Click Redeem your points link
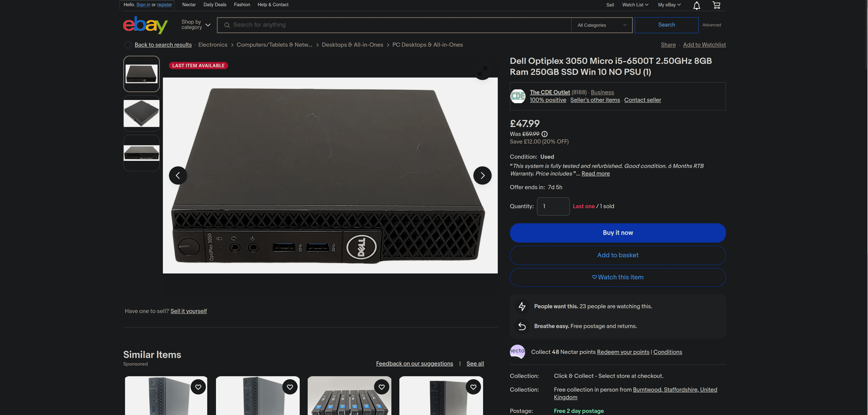Image resolution: width=868 pixels, height=415 pixels. tap(623, 352)
